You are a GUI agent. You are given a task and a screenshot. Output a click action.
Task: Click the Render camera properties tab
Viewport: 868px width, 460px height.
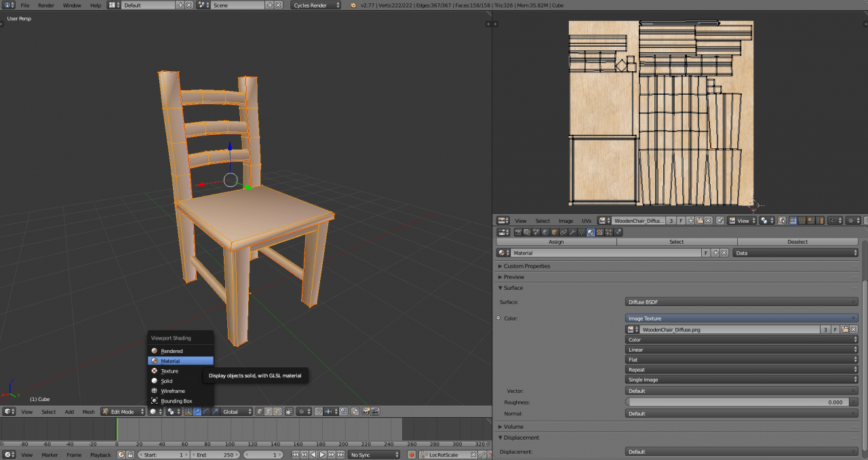pyautogui.click(x=519, y=232)
